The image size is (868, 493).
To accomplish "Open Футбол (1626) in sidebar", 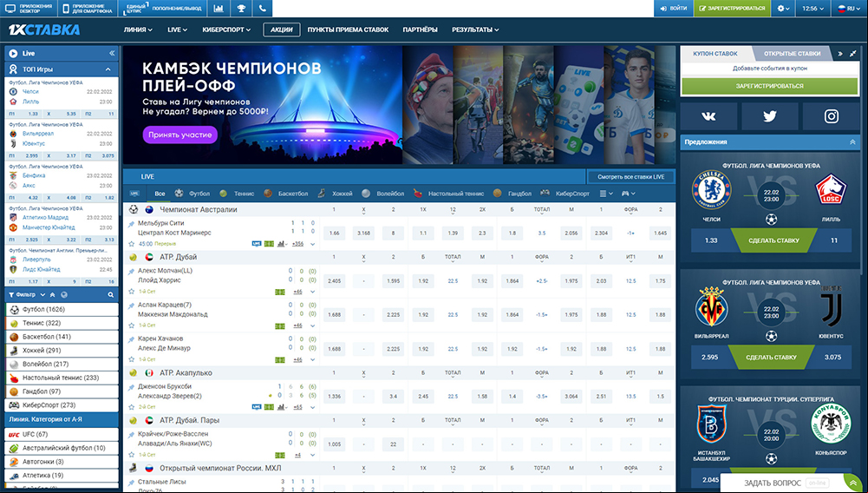I will [62, 309].
